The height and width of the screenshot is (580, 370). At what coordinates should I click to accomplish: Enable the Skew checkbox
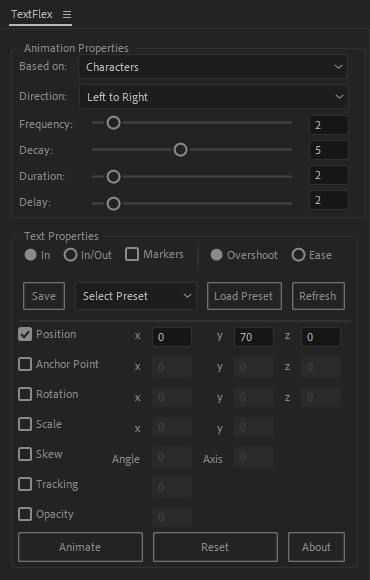click(x=25, y=454)
